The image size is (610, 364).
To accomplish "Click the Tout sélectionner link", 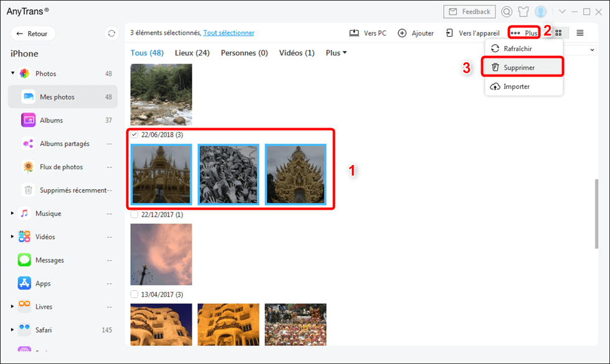I will pos(229,32).
